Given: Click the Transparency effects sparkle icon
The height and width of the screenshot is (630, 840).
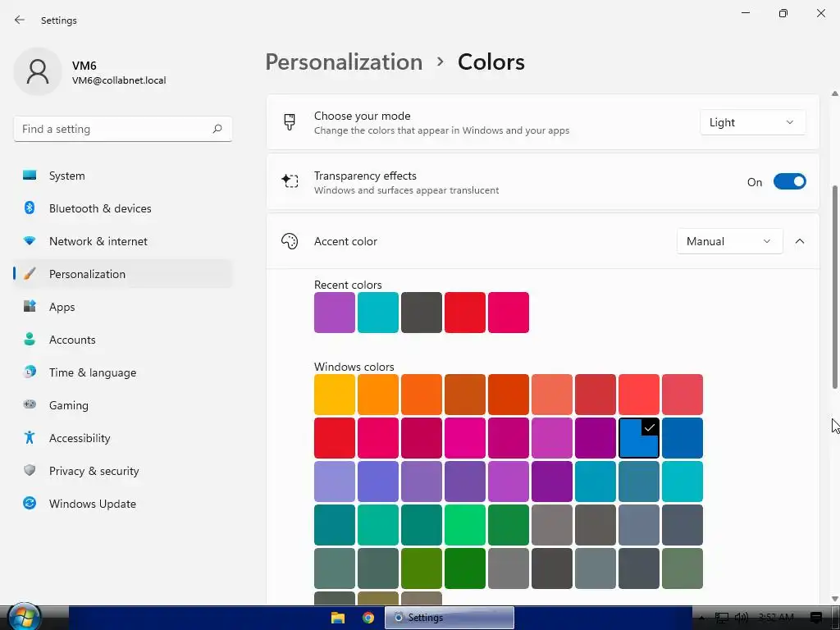Looking at the screenshot, I should click(x=290, y=181).
